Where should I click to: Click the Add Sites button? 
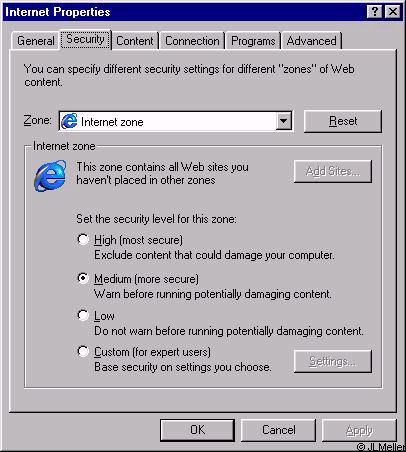[333, 171]
